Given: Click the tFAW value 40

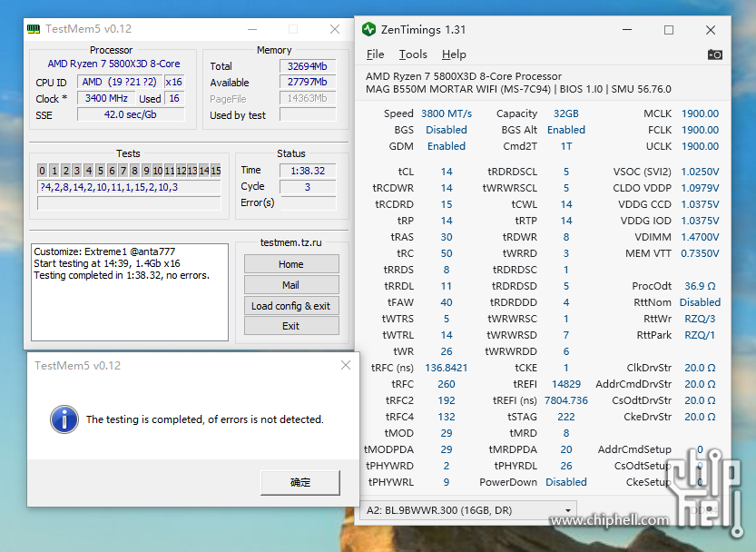Looking at the screenshot, I should pyautogui.click(x=447, y=302).
